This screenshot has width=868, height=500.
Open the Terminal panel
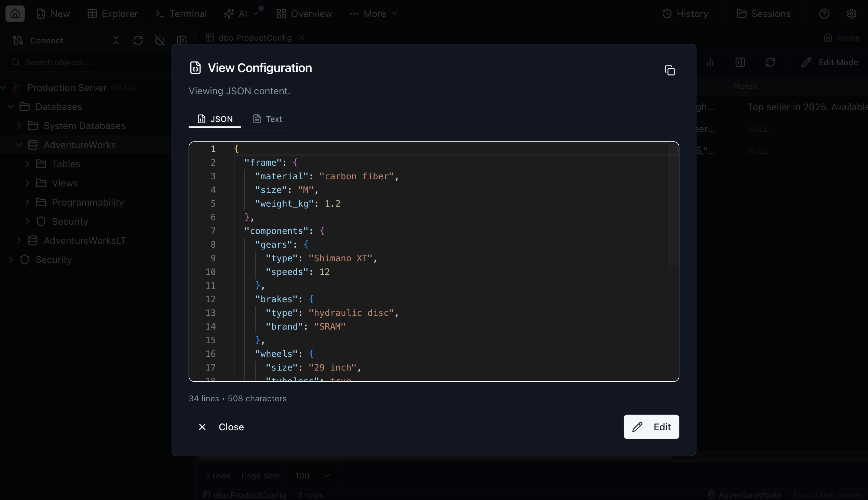(180, 14)
